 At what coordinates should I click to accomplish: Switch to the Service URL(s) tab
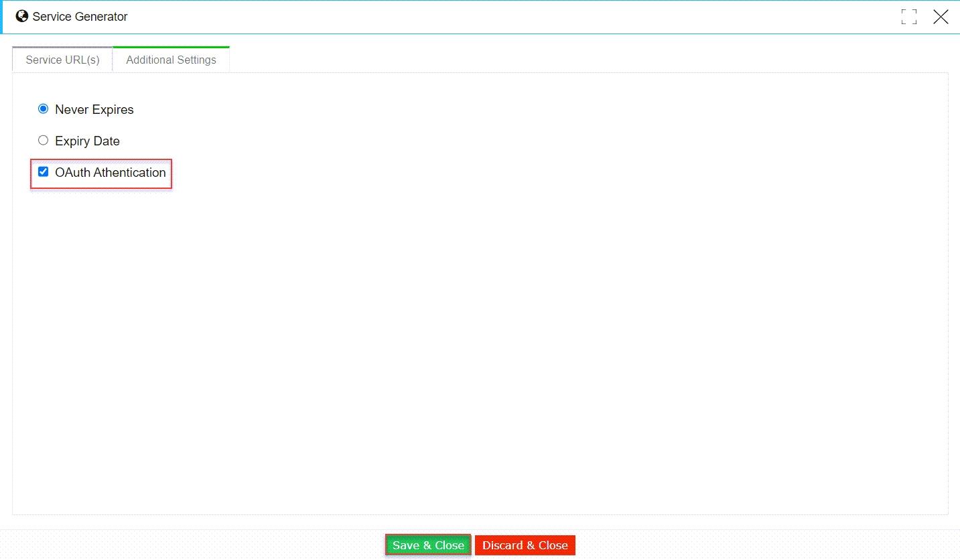(62, 60)
